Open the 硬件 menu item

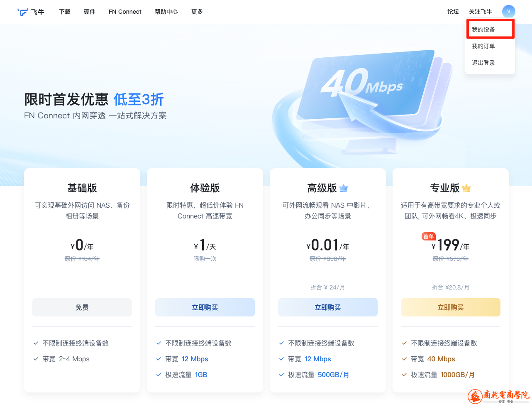[90, 12]
